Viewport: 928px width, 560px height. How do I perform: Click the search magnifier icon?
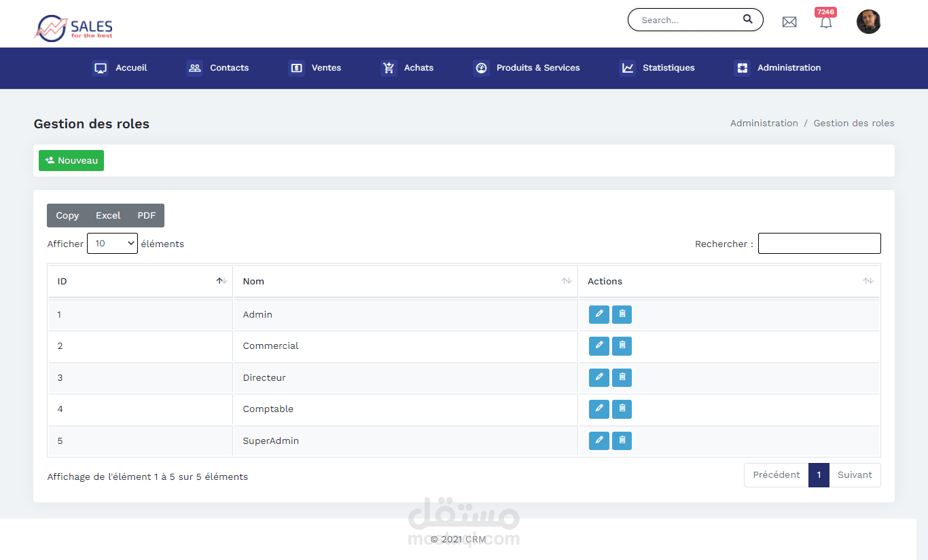[x=748, y=19]
